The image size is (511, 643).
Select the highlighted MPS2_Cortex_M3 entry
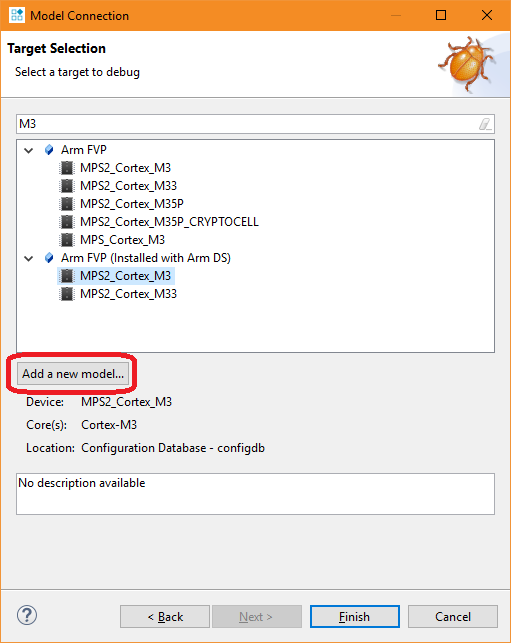pyautogui.click(x=125, y=276)
